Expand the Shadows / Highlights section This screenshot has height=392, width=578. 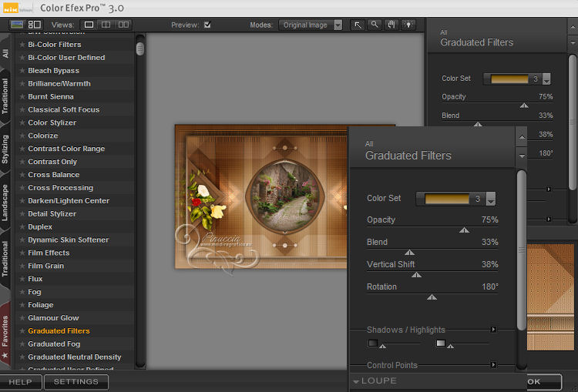point(493,330)
